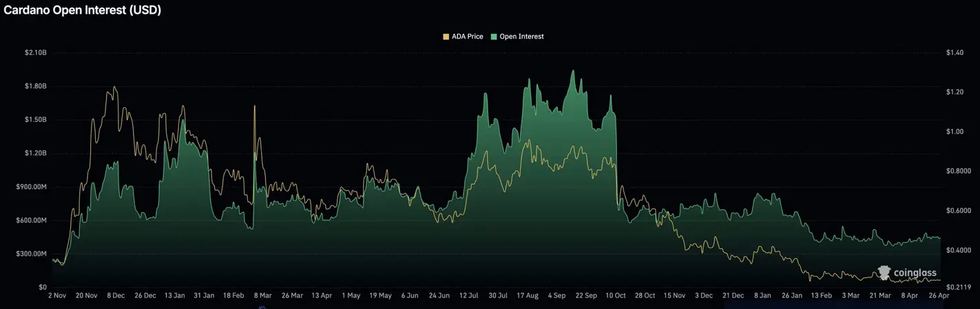This screenshot has height=309, width=980.
Task: Click the 17 Aug date label
Action: pyautogui.click(x=527, y=296)
